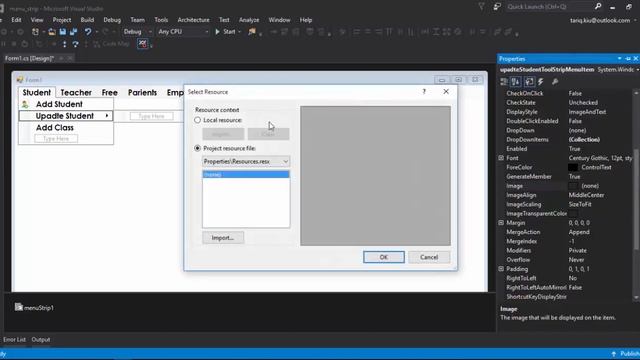The width and height of the screenshot is (640, 360).
Task: Click the Quick Launch search magnifier icon
Action: pos(598,7)
